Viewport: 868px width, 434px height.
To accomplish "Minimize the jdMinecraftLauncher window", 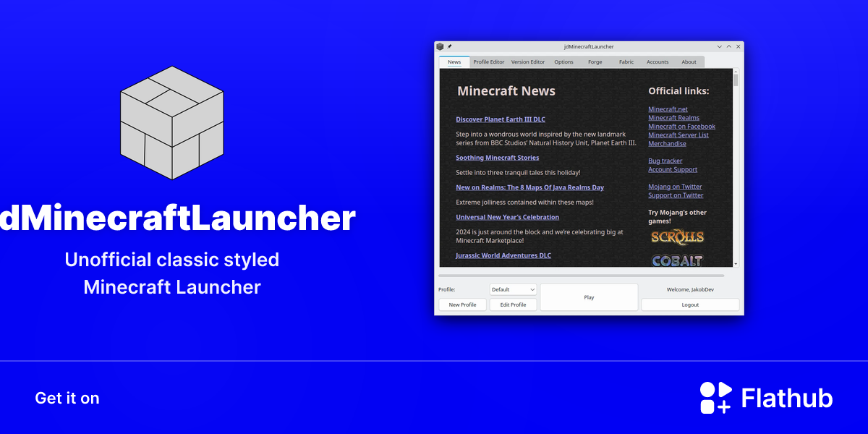I will [719, 46].
